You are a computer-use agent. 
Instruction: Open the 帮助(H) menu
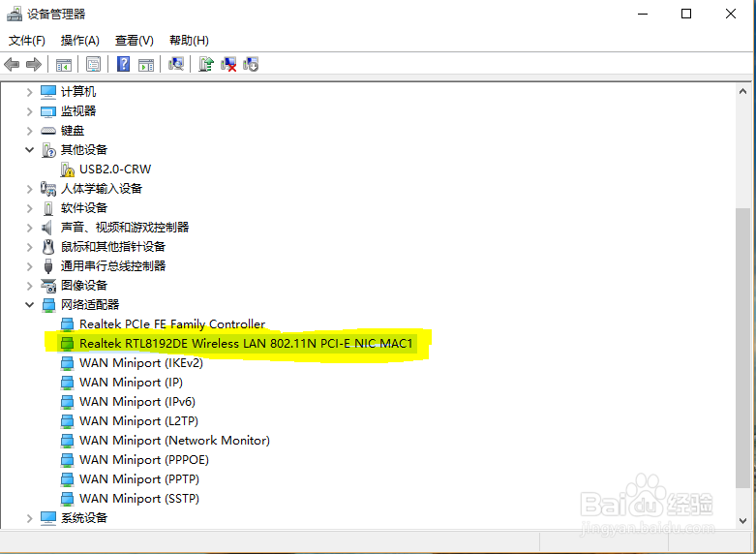point(189,41)
